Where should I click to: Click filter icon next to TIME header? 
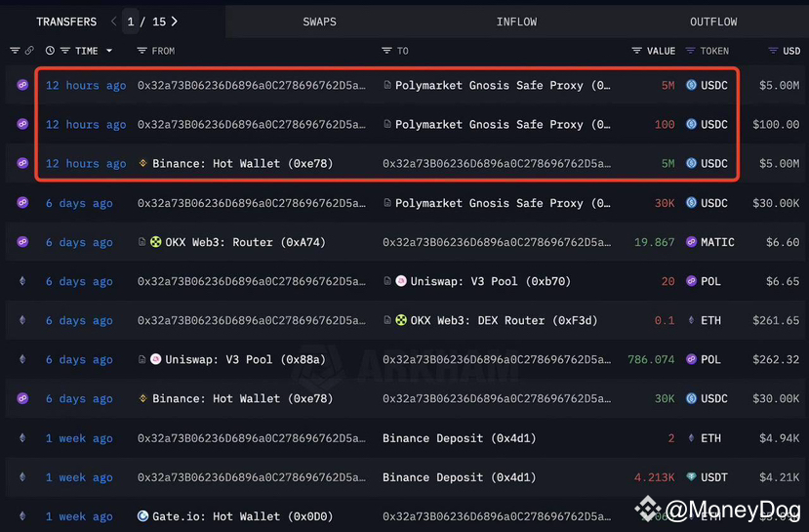(x=65, y=51)
